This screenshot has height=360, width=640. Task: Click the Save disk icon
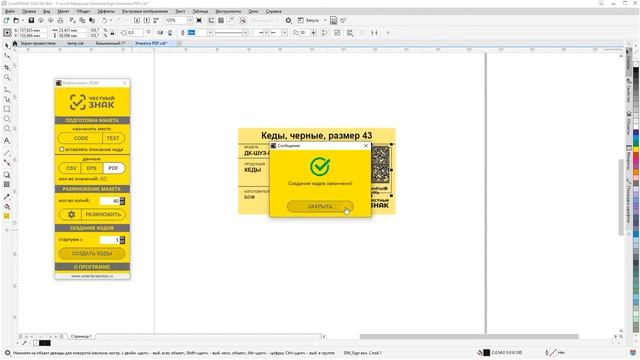[31, 20]
